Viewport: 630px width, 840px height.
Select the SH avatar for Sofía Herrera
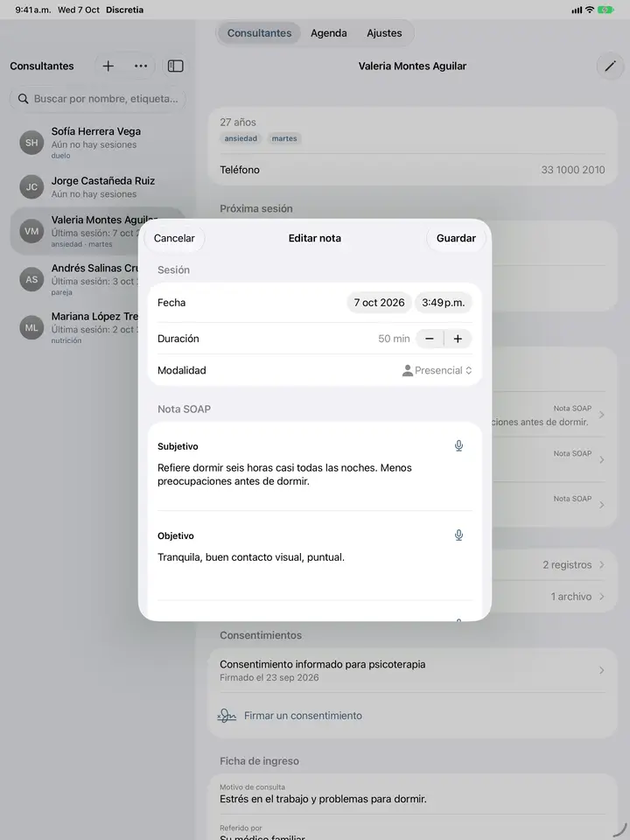pos(31,143)
